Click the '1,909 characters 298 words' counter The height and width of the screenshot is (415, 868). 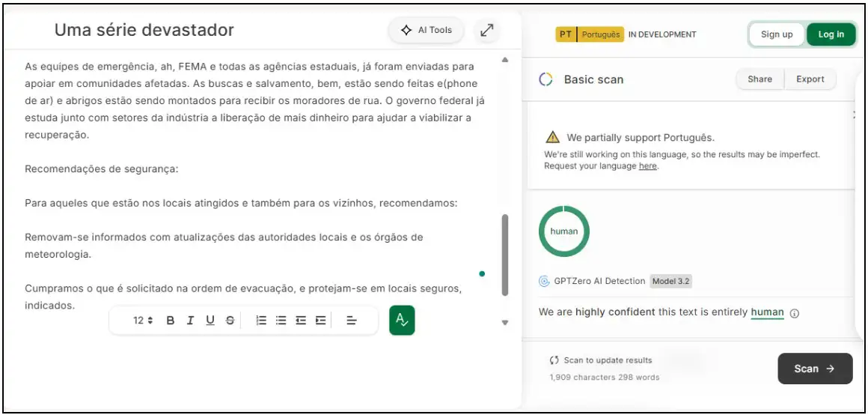(x=605, y=378)
